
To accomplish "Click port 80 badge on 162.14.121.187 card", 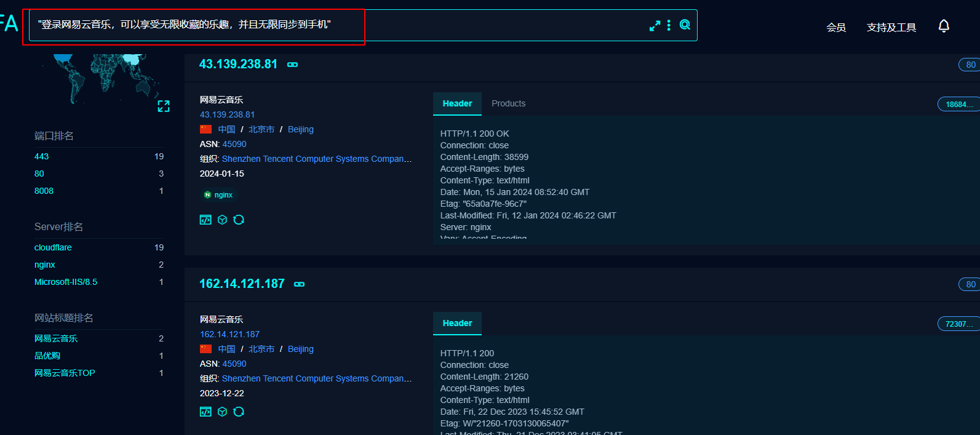I will tap(970, 284).
